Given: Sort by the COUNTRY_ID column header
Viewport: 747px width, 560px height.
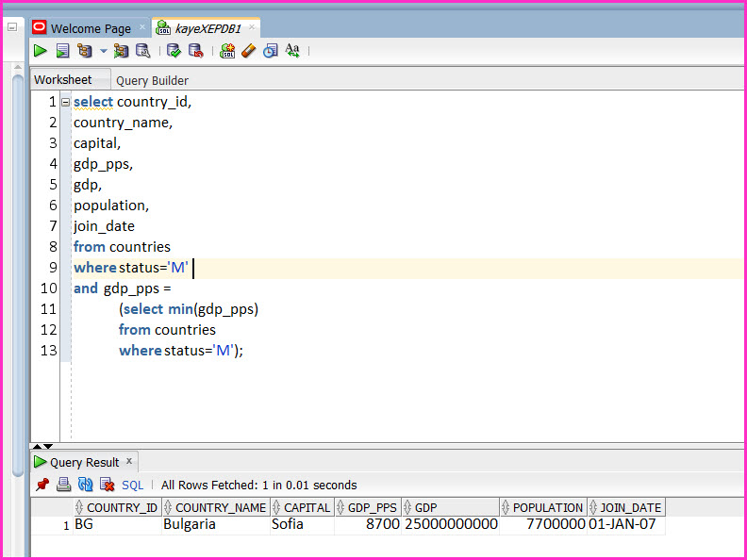Looking at the screenshot, I should point(118,507).
